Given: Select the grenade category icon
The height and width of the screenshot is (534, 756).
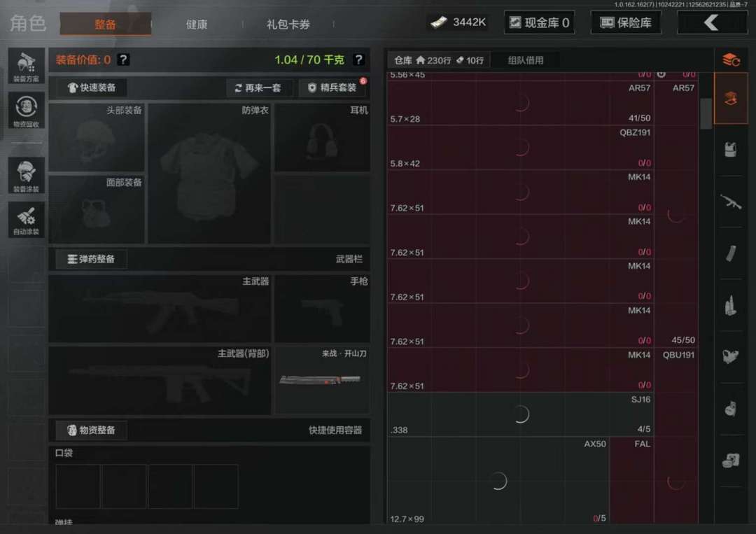Looking at the screenshot, I should point(730,409).
